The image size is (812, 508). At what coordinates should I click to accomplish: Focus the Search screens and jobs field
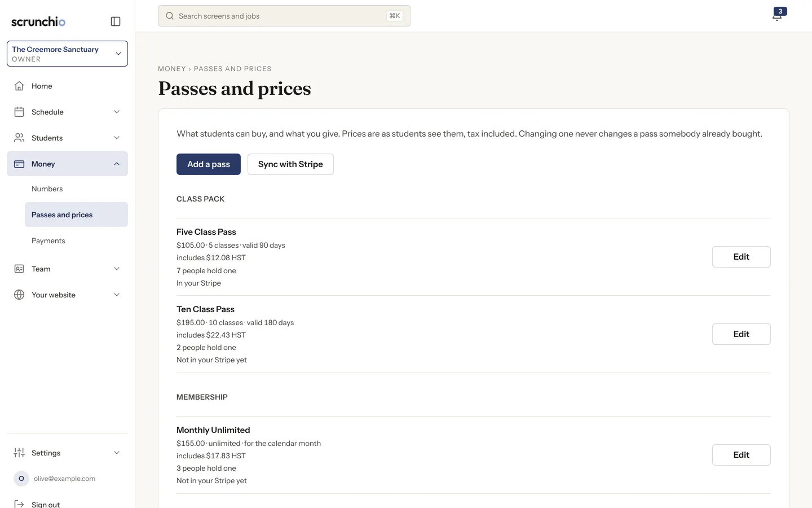tap(284, 16)
